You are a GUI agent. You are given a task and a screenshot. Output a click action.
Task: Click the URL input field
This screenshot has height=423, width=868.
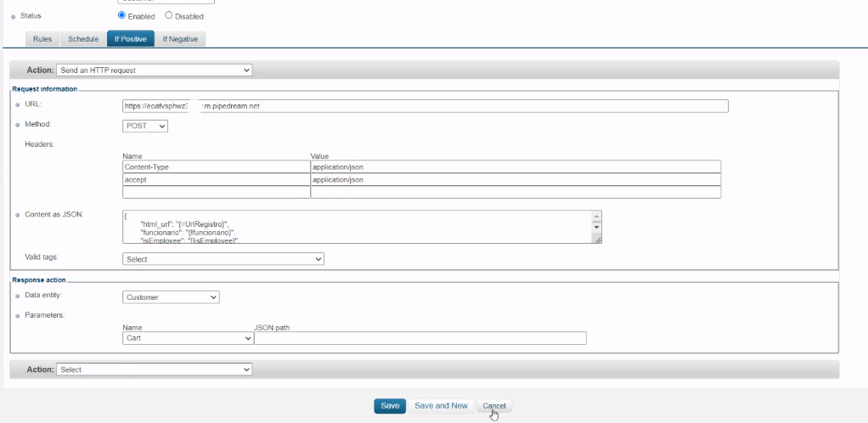coord(425,106)
